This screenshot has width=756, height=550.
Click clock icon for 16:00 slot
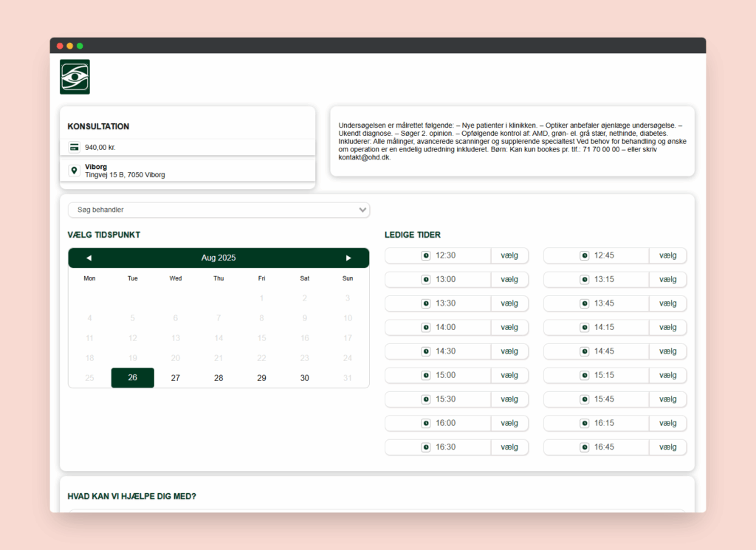coord(426,423)
